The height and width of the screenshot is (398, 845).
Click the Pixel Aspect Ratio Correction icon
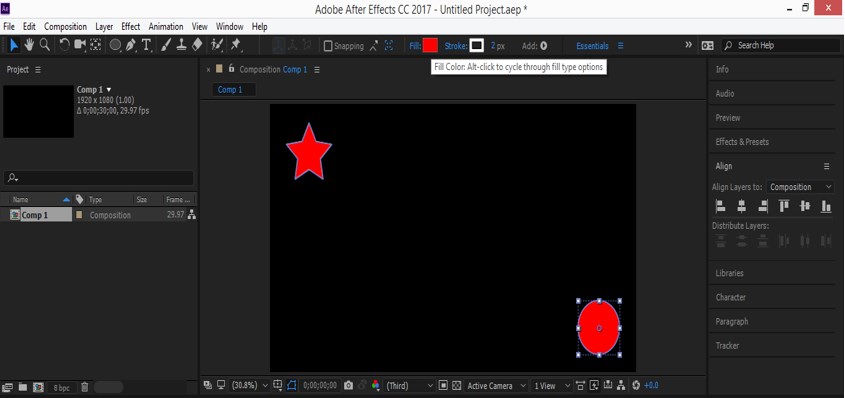click(x=580, y=386)
